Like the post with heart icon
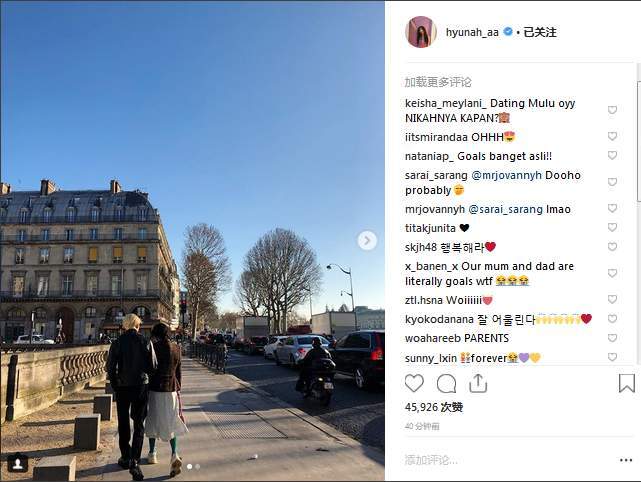 [414, 383]
